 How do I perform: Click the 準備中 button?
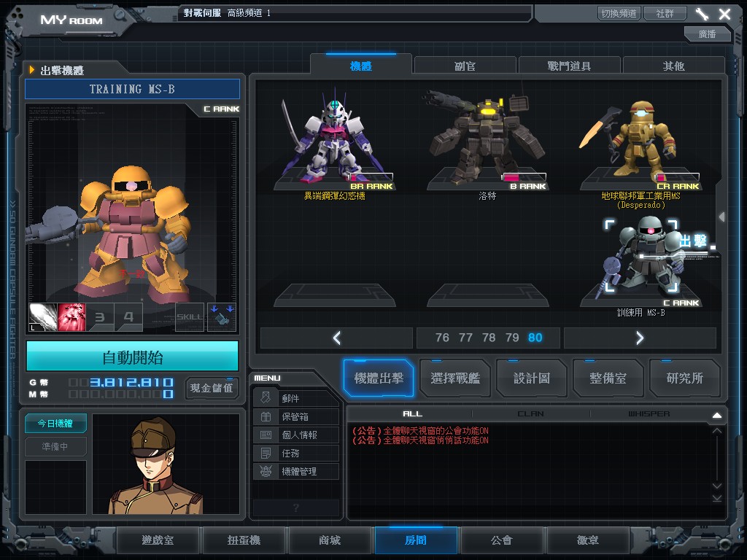55,446
